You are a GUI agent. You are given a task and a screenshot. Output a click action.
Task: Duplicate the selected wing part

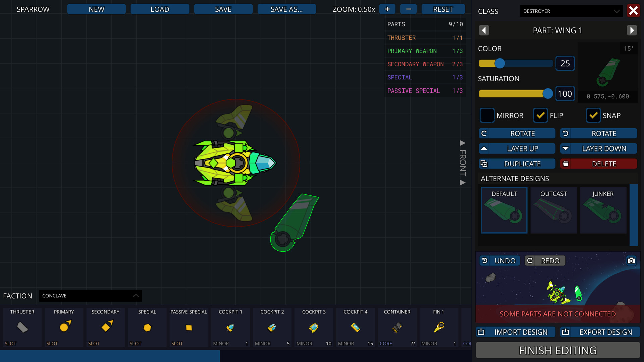517,164
